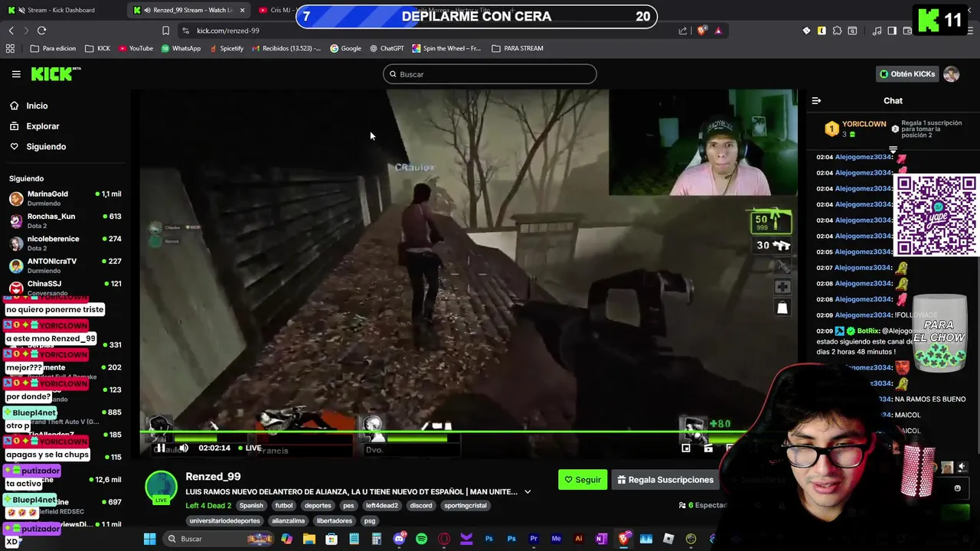
Task: Open MarinaGold followed channel
Action: 65,198
